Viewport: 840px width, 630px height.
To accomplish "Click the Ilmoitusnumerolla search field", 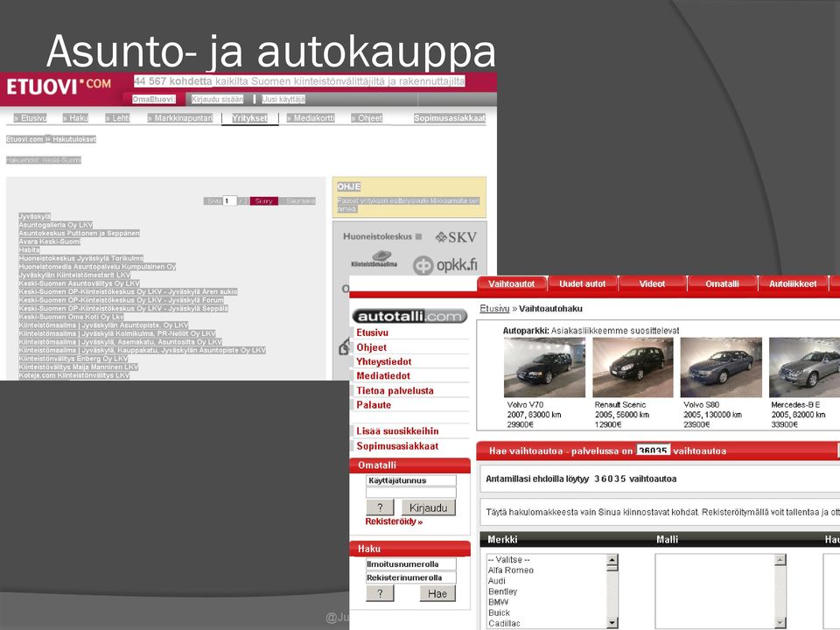I will 411,564.
